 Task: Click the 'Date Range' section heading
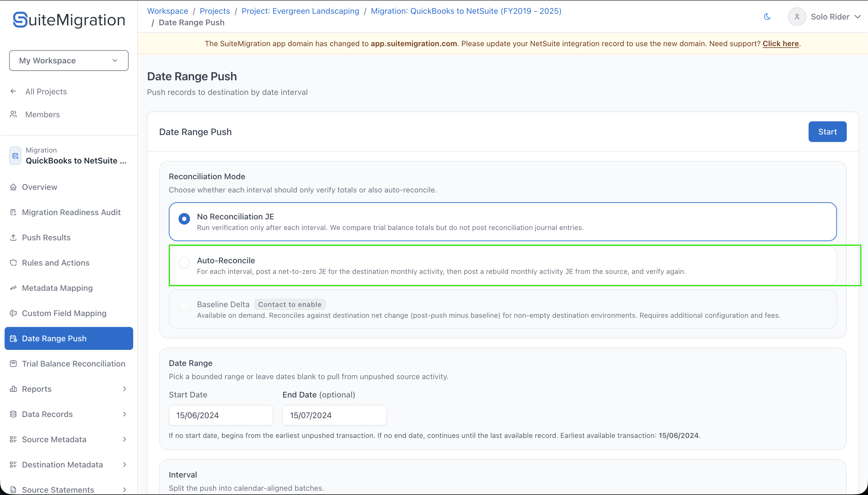click(x=191, y=363)
